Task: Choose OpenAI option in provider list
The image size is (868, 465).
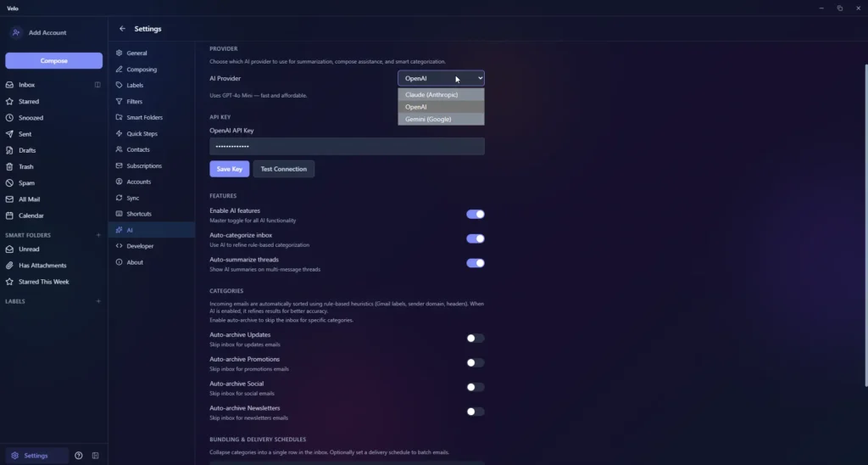Action: 441,107
